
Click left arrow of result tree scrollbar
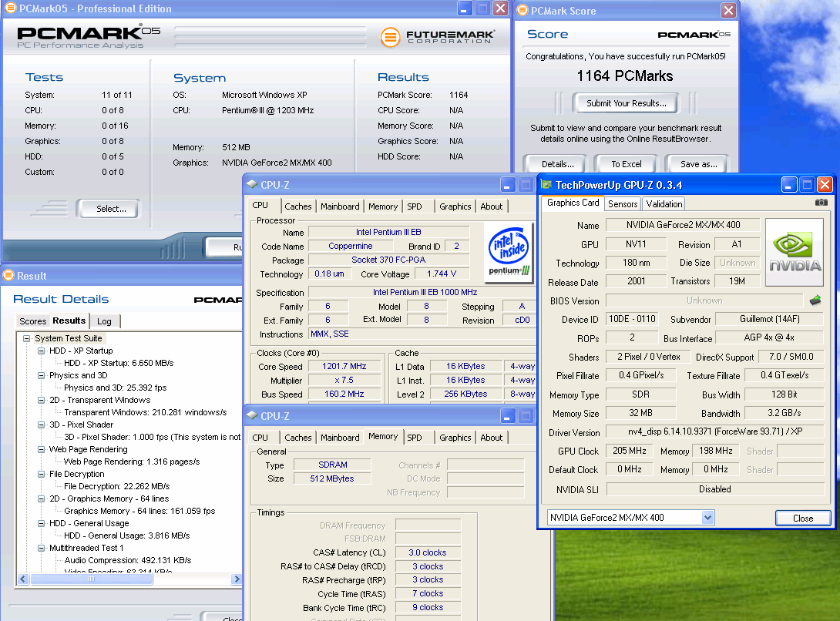pos(23,579)
